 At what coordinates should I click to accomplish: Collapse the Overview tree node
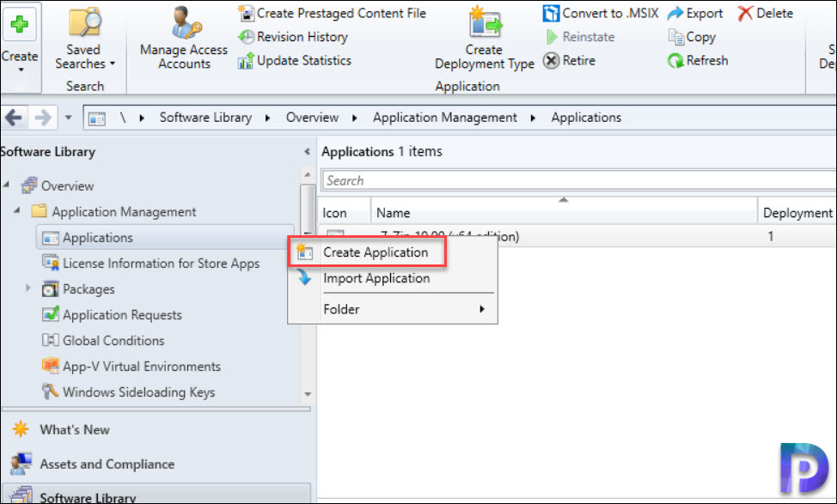coord(6,185)
